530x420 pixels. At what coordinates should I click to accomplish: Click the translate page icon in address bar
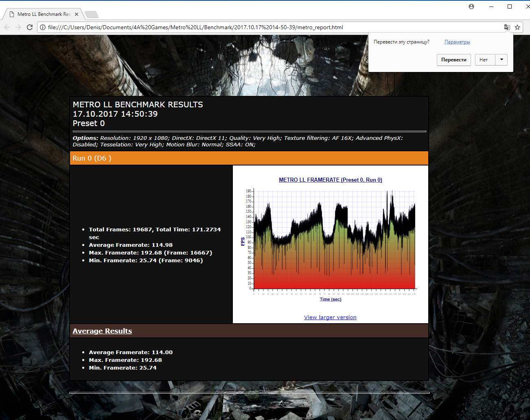507,27
